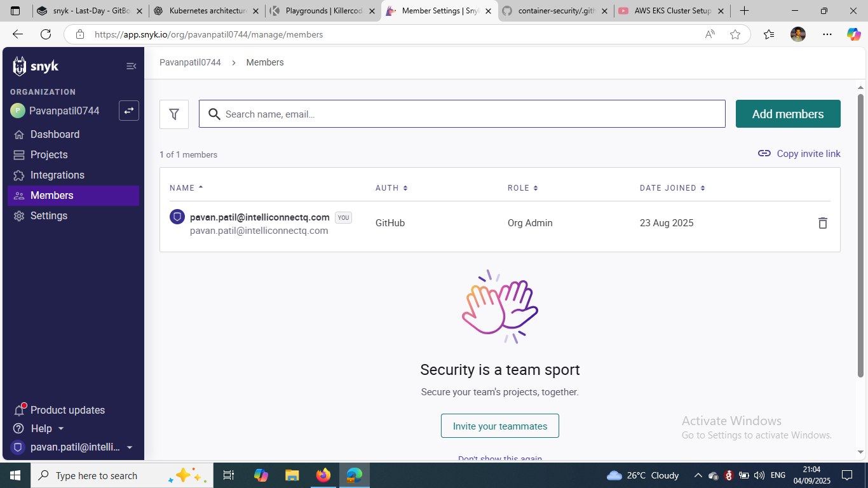Click browser refresh icon
This screenshot has width=868, height=488.
tap(46, 34)
